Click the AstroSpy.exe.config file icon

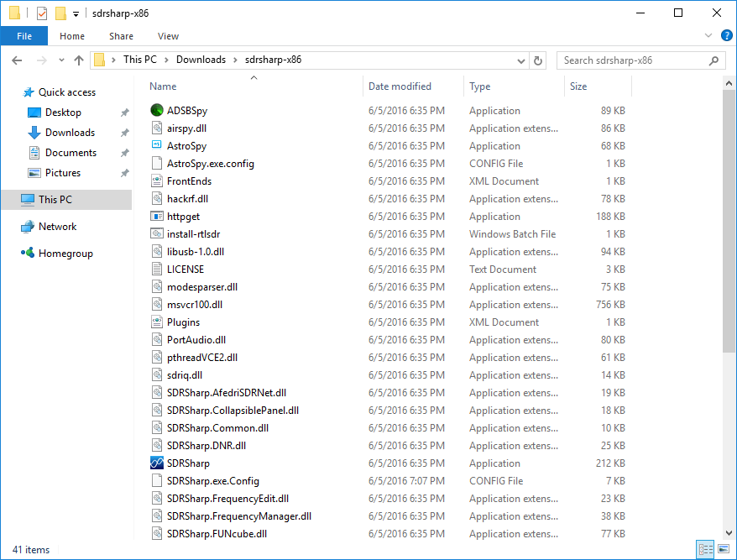(156, 163)
